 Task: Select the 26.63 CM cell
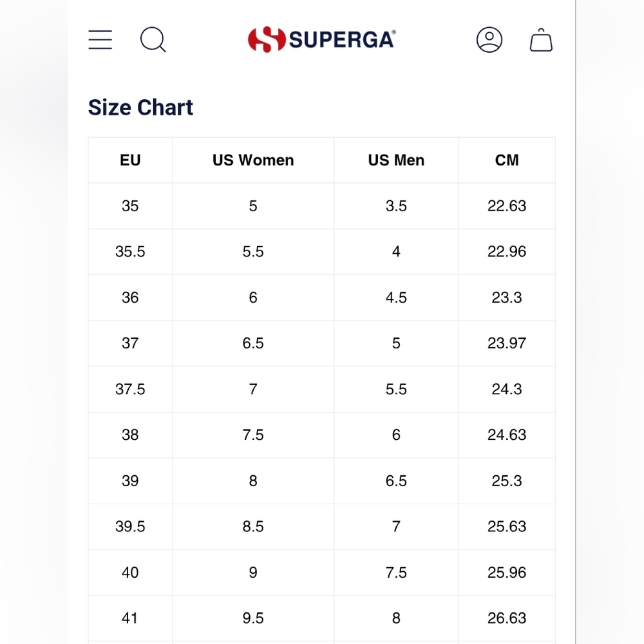[x=507, y=618]
